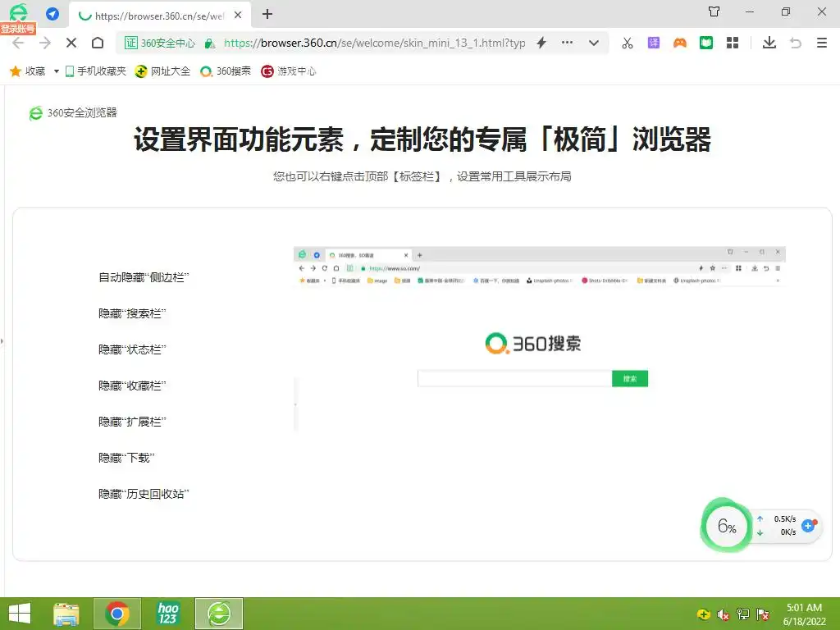Open the home page icon
Viewport: 840px width, 630px height.
pos(98,43)
